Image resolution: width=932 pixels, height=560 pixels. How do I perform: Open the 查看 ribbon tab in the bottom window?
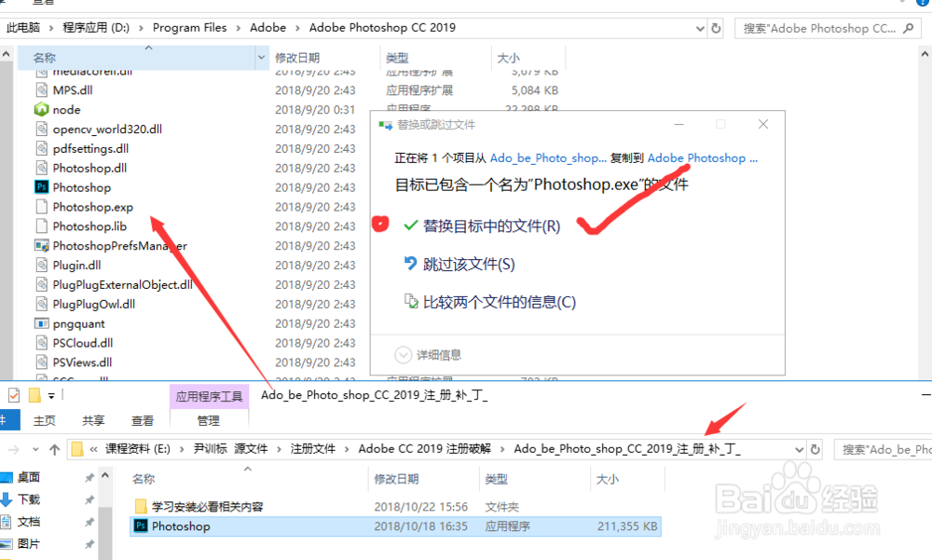point(143,421)
